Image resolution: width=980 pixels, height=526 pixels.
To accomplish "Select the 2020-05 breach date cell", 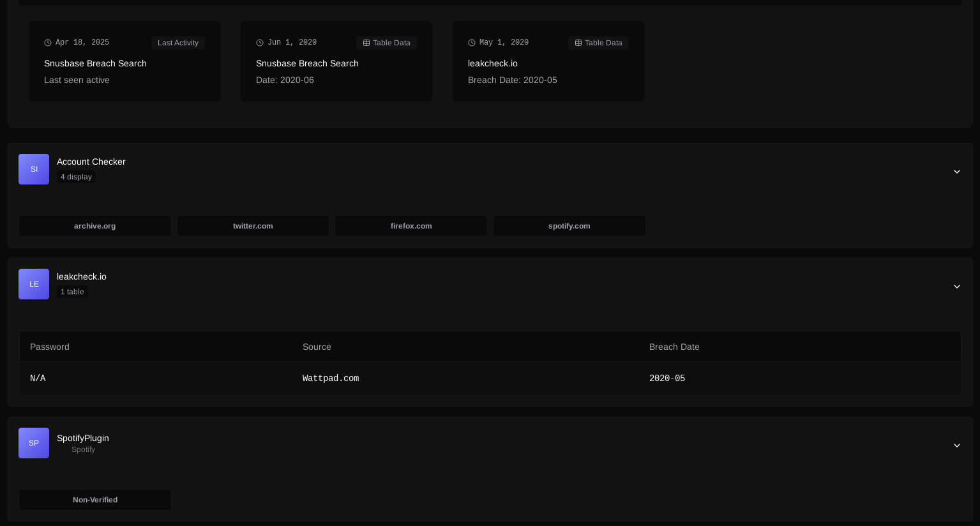I will coord(667,379).
